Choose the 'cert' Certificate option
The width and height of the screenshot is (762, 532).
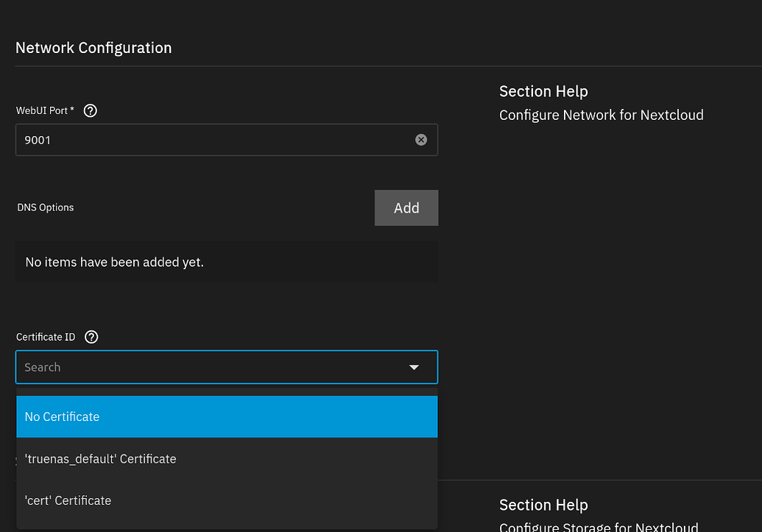(68, 500)
